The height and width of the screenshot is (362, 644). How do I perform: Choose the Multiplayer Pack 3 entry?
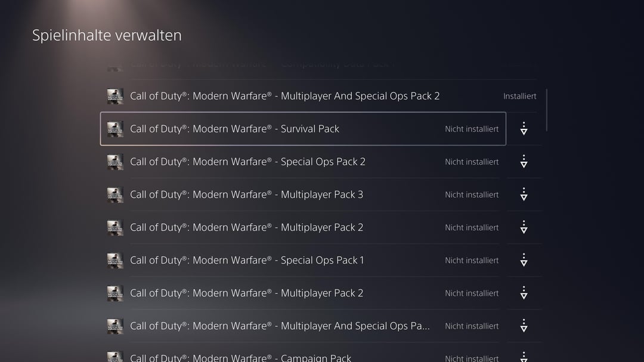click(303, 194)
